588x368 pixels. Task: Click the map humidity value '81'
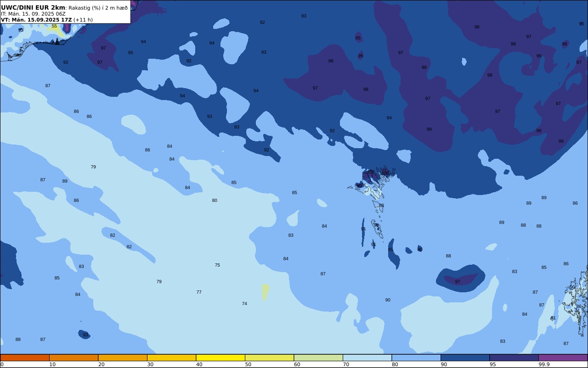click(x=553, y=318)
